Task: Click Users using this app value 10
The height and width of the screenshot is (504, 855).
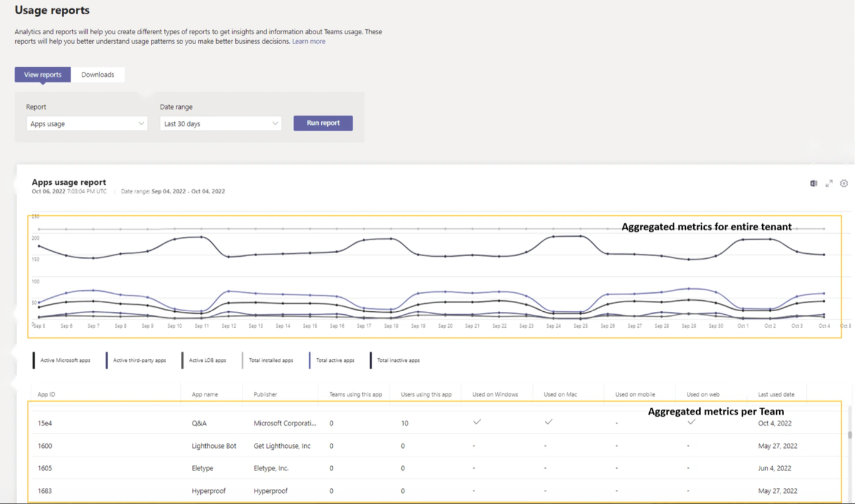Action: (405, 423)
